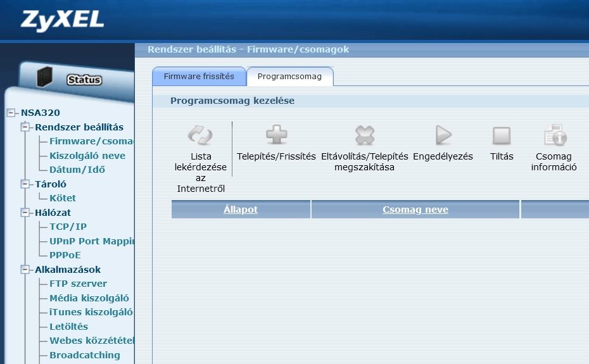The image size is (589, 364).
Task: Open UPnP Port Mapping settings
Action: click(92, 241)
